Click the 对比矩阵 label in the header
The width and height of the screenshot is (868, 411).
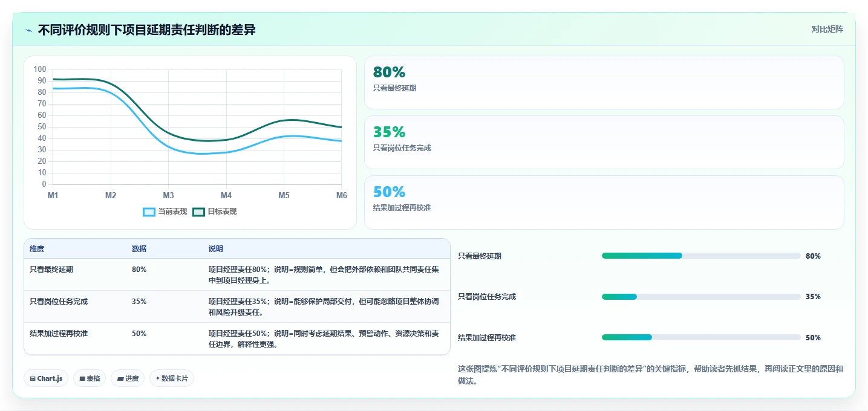pyautogui.click(x=827, y=29)
